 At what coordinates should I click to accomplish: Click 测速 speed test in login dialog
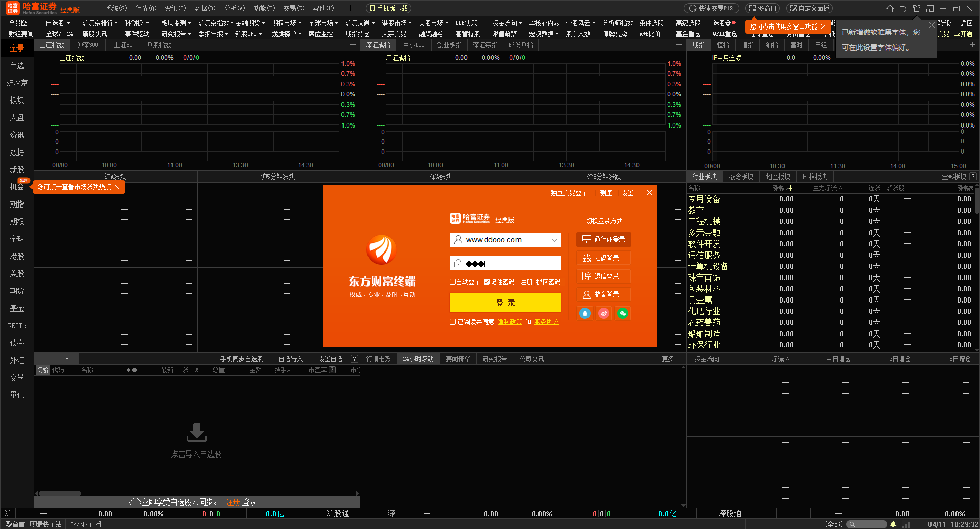(x=606, y=193)
